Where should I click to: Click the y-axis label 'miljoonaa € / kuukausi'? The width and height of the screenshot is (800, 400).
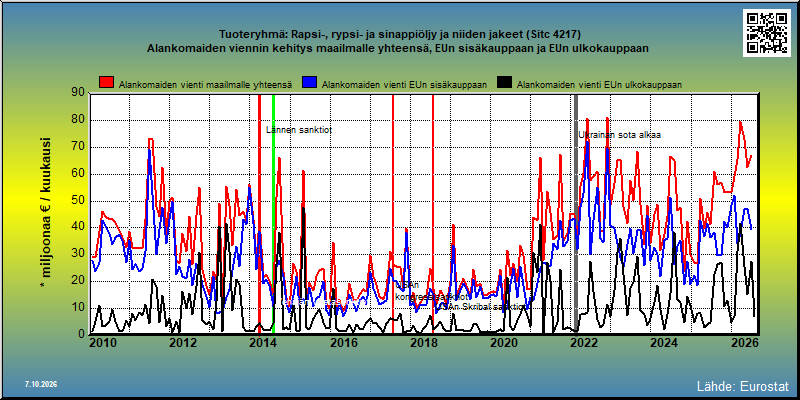(45, 213)
